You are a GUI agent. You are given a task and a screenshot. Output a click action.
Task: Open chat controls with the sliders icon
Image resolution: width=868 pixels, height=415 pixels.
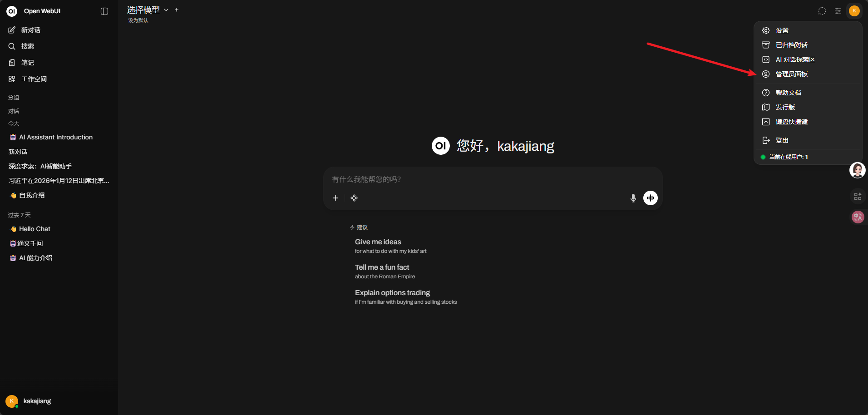[x=838, y=11]
